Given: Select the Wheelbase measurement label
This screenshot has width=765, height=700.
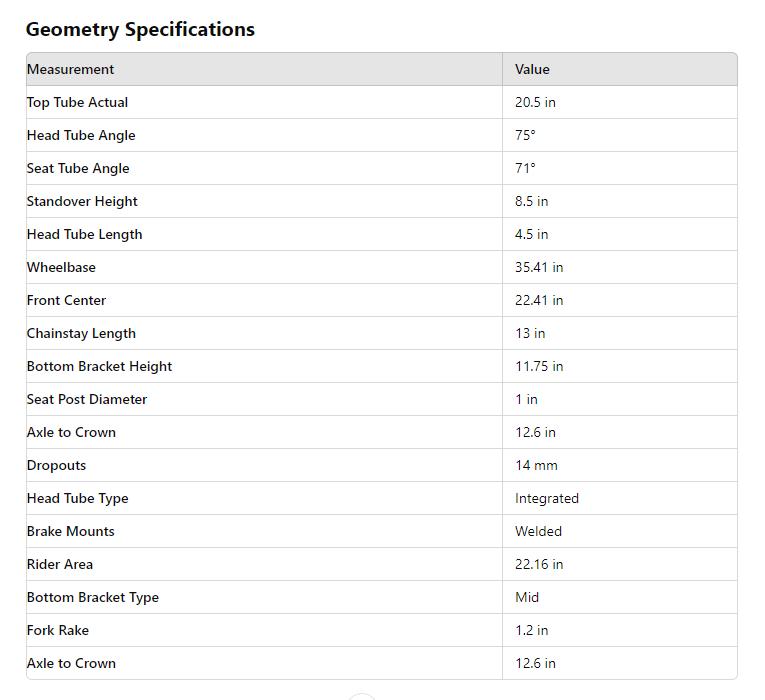Looking at the screenshot, I should 62,267.
